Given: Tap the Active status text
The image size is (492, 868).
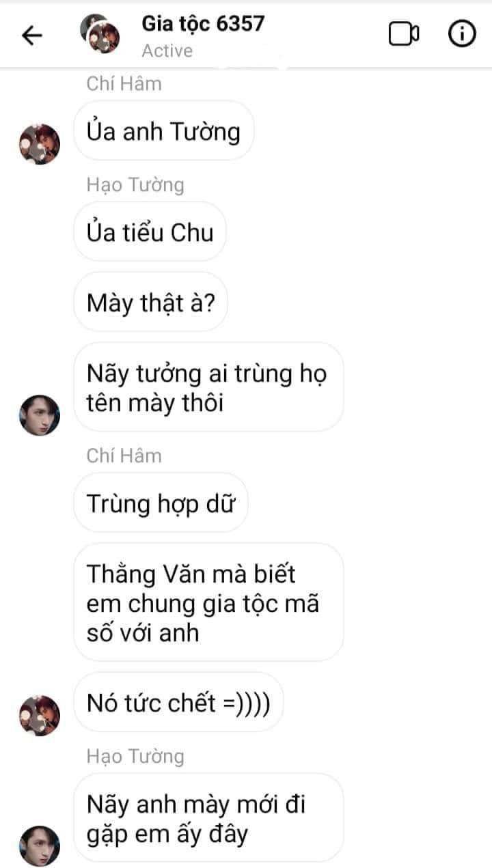Looking at the screenshot, I should tap(167, 51).
